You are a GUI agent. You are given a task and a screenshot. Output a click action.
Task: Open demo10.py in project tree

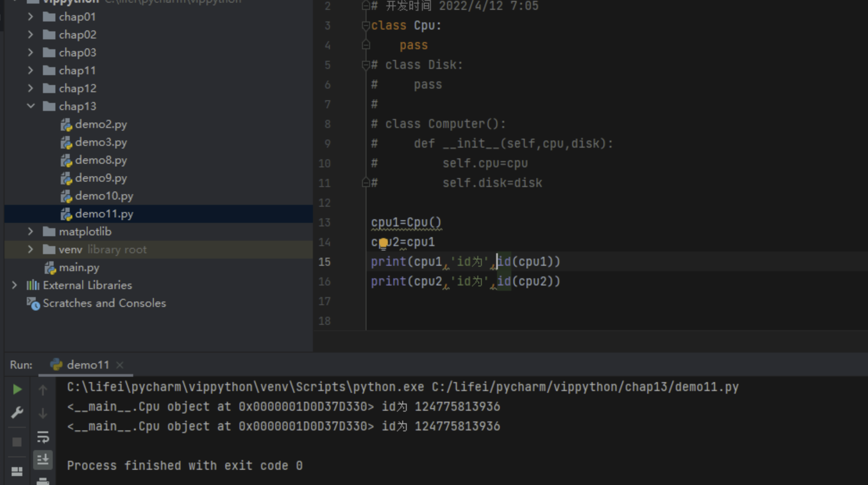104,196
